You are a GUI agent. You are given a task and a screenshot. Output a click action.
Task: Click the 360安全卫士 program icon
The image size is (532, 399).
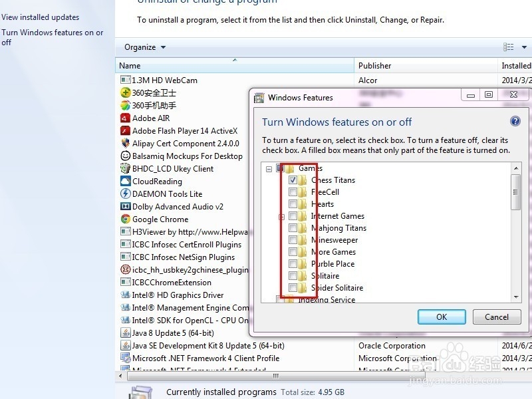(126, 92)
